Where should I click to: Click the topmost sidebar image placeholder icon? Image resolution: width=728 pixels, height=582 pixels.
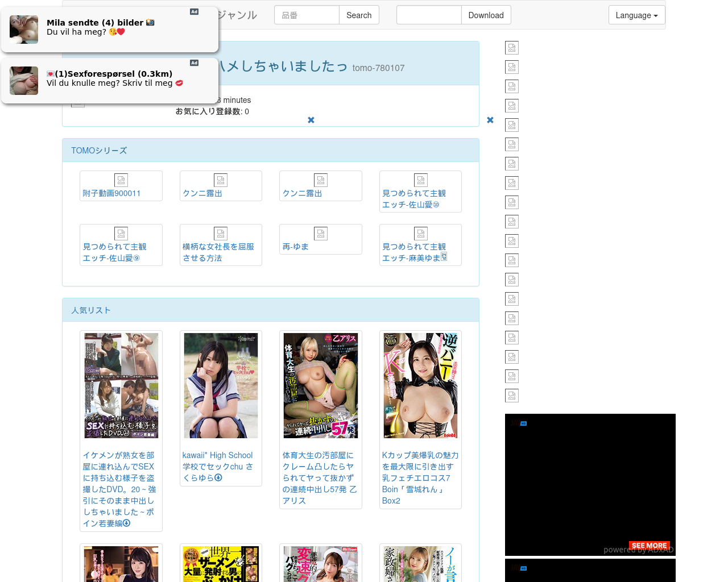tap(512, 48)
